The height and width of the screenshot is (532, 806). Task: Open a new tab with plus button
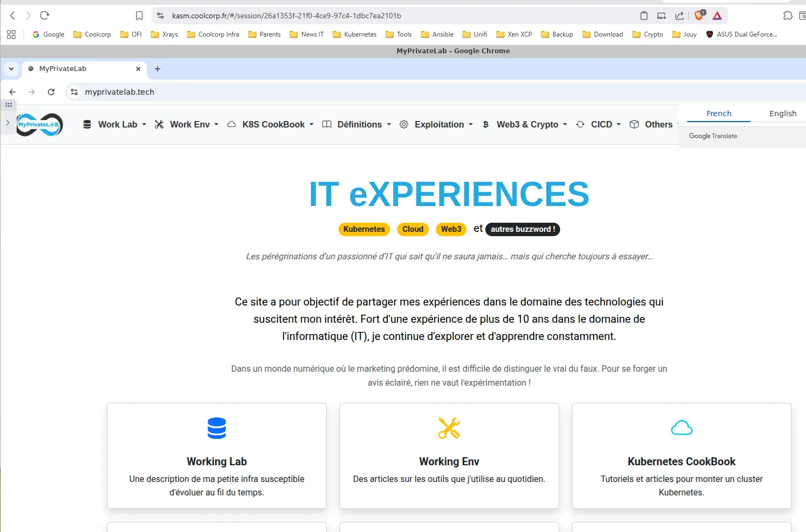[158, 69]
